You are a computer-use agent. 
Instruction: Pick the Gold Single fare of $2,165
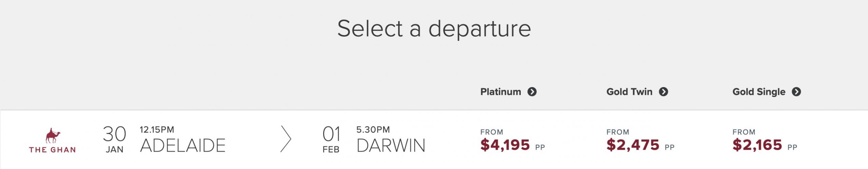tap(757, 145)
